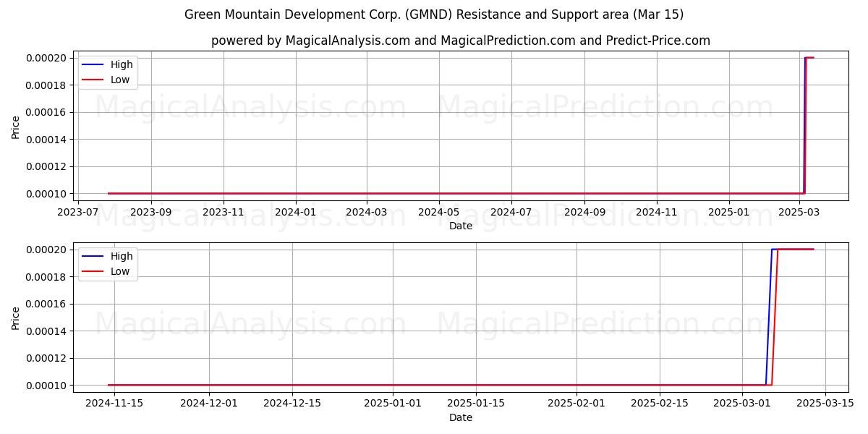Click the '2023-07' tick label on top chart
Image resolution: width=868 pixels, height=434 pixels.
tap(78, 213)
